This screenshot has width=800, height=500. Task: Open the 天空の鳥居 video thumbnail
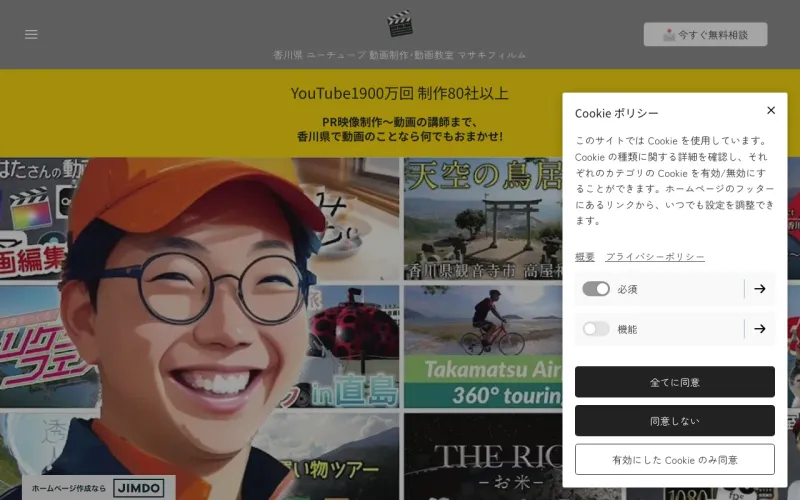[483, 218]
